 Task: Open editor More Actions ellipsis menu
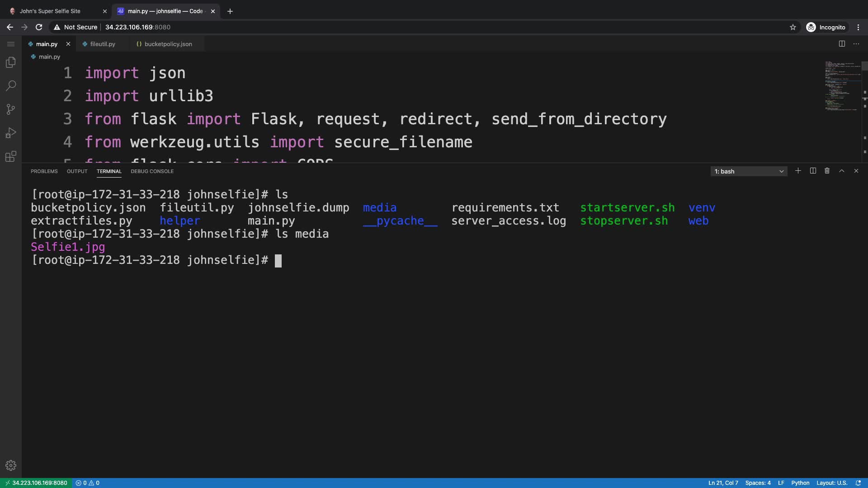coord(856,44)
